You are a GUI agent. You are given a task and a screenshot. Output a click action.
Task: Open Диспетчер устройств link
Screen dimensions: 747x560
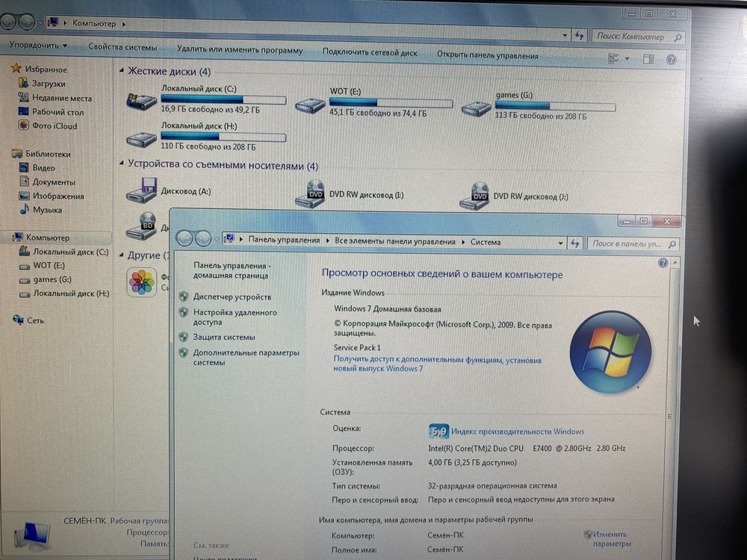click(232, 296)
